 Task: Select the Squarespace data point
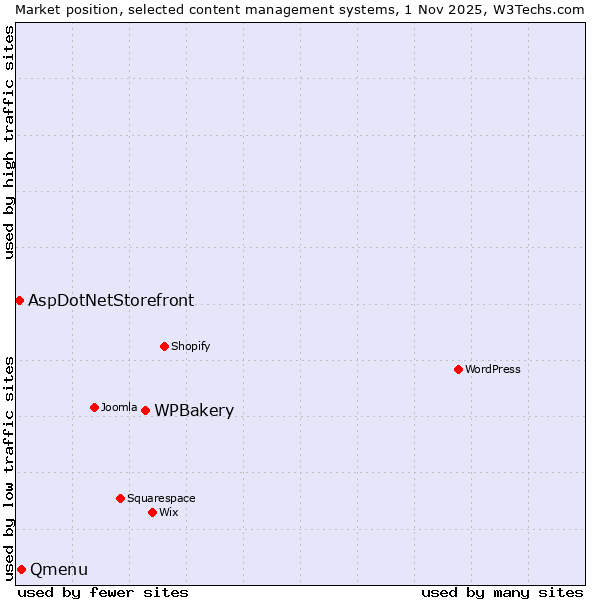120,498
